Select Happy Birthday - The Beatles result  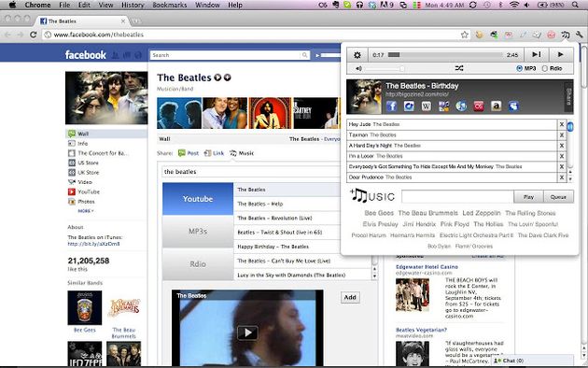click(273, 247)
